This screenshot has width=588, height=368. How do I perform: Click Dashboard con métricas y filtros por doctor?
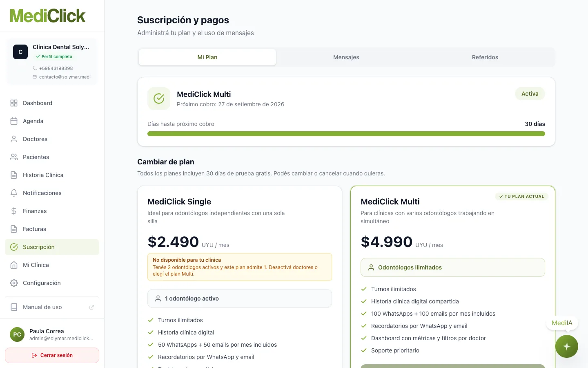(428, 338)
